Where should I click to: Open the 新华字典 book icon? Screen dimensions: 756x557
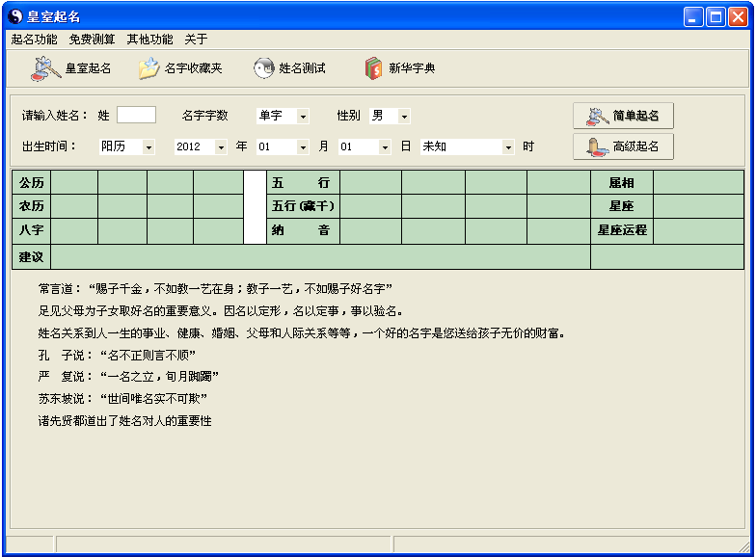point(373,67)
